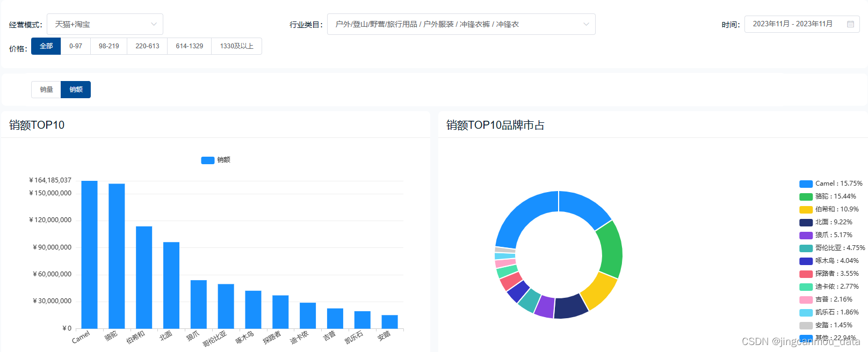868x352 pixels.
Task: Click the 吉普 bar in chart
Action: click(335, 319)
